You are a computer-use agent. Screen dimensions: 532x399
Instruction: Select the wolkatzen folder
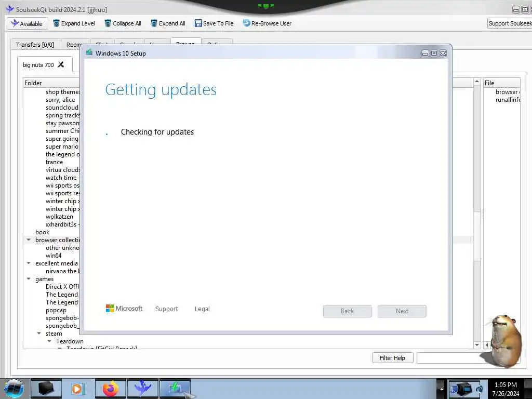point(59,217)
